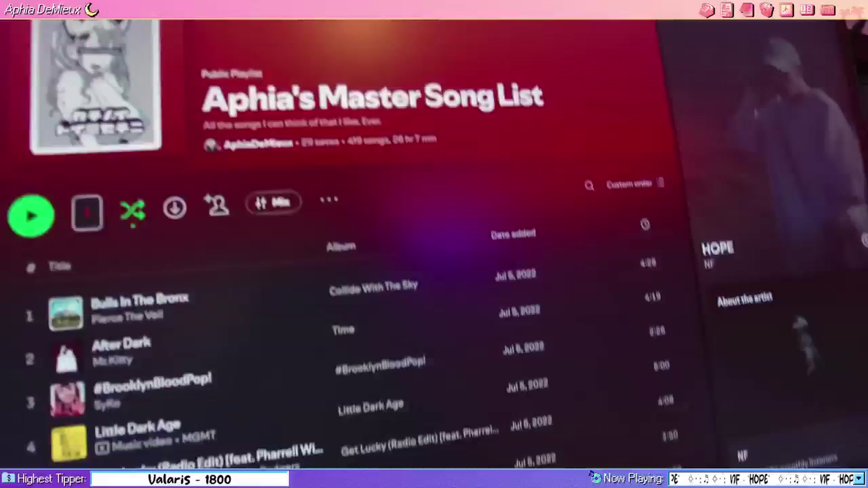The width and height of the screenshot is (868, 488).
Task: Click the Date added column header
Action: [513, 234]
